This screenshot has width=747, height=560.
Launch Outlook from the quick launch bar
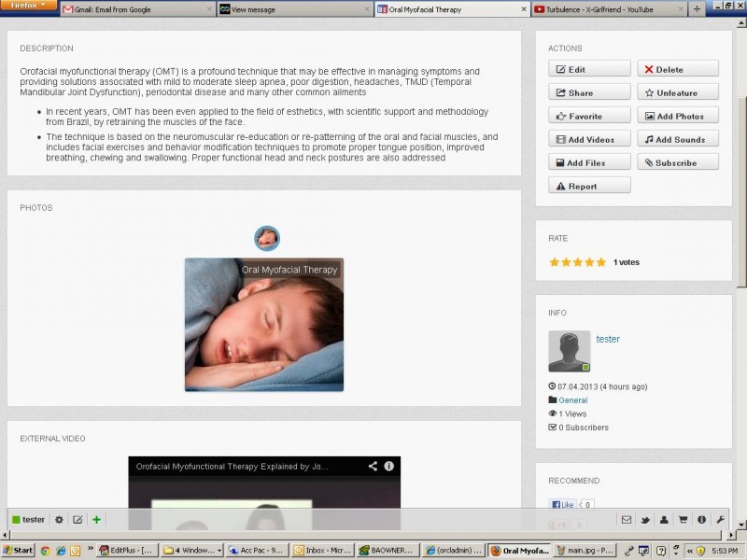click(x=76, y=551)
